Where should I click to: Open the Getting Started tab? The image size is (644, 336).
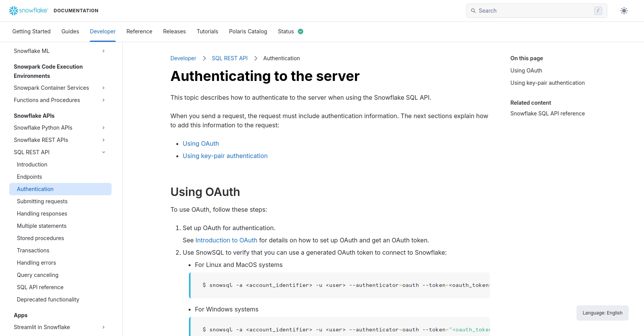(31, 31)
